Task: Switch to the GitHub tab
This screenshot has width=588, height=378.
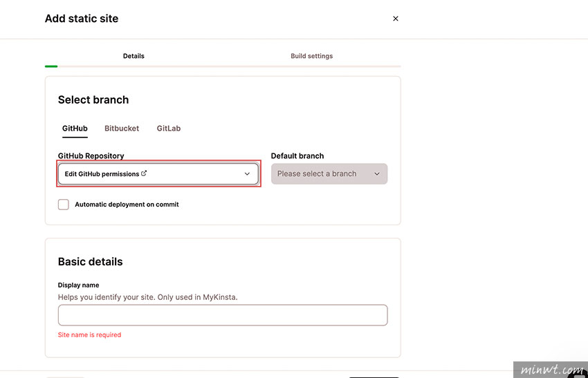Action: pyautogui.click(x=75, y=129)
